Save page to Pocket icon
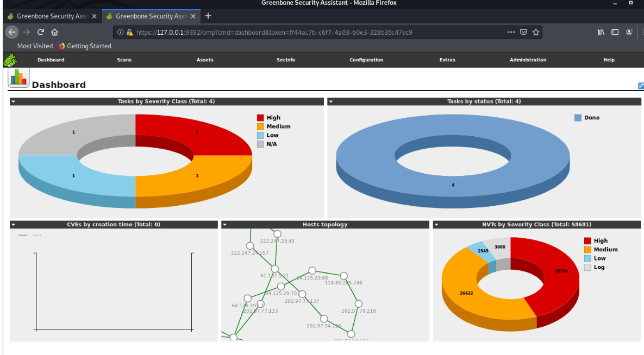The image size is (644, 355). (524, 32)
